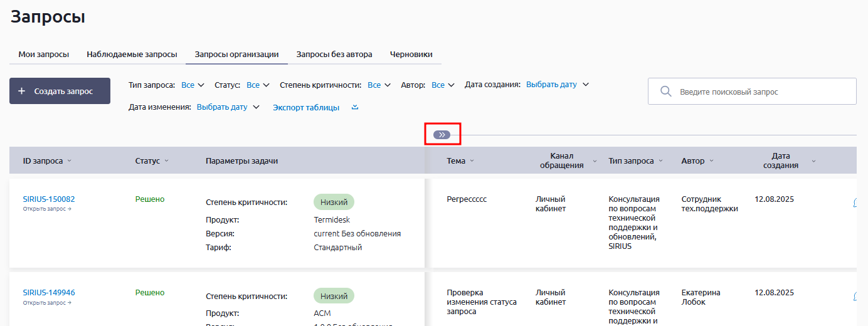The height and width of the screenshot is (326, 868).
Task: Click the magnifier icon in search box
Action: [666, 92]
